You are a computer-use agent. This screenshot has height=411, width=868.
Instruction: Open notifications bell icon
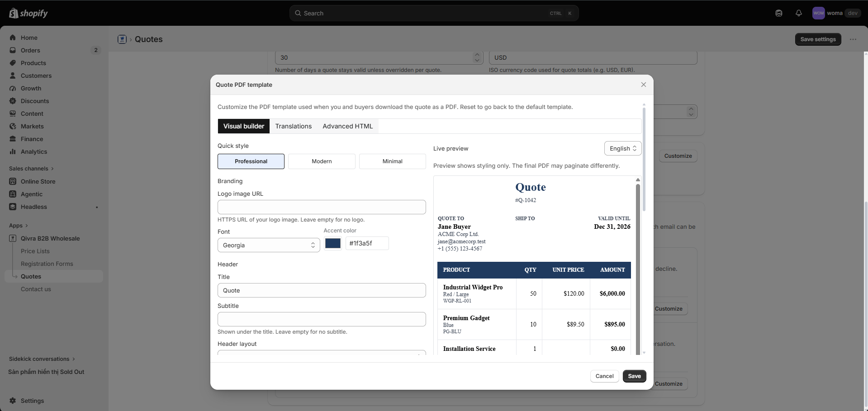pyautogui.click(x=798, y=13)
